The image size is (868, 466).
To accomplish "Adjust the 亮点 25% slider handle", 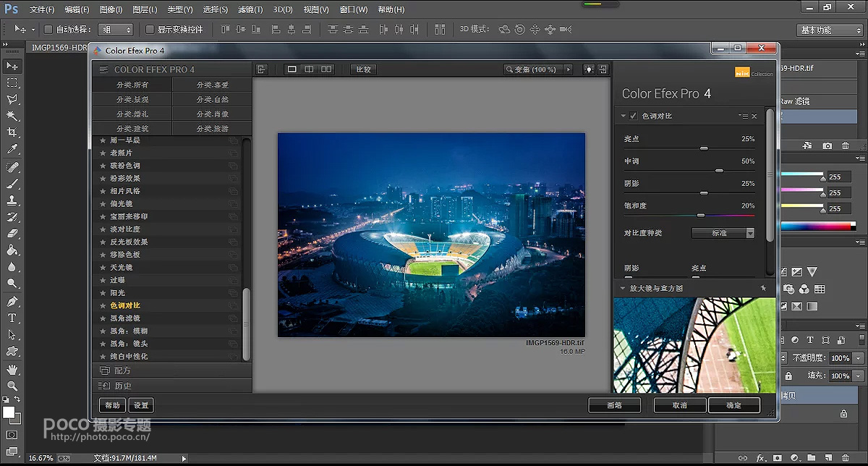I will tap(703, 148).
